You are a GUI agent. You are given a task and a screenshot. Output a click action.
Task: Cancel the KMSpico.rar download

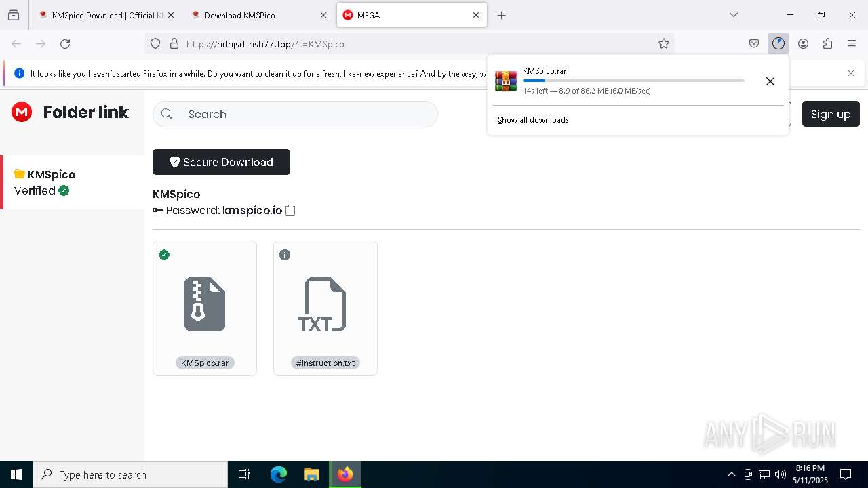[770, 81]
